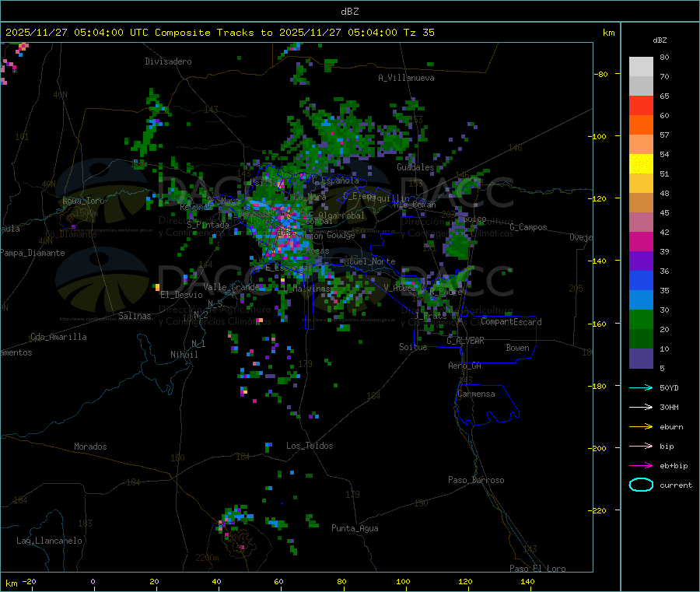Click the 'dBZ' heading above the color scale
Image resolution: width=700 pixels, height=592 pixels.
pyautogui.click(x=660, y=40)
